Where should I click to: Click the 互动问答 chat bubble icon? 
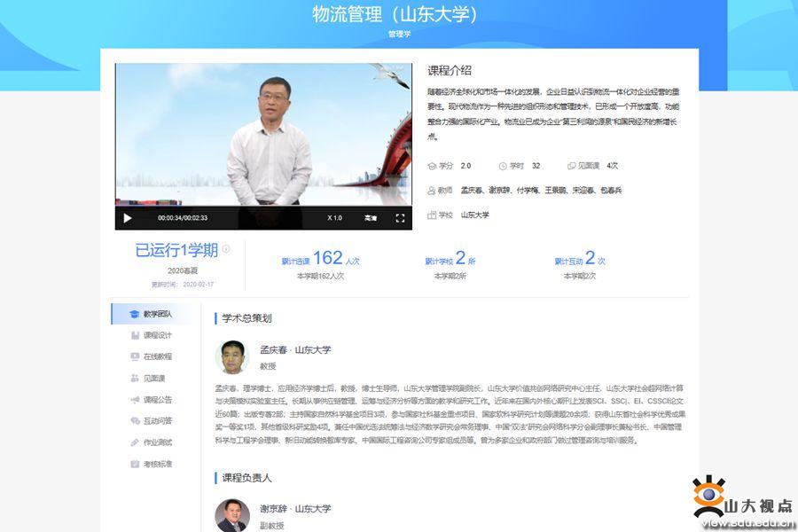[x=135, y=421]
